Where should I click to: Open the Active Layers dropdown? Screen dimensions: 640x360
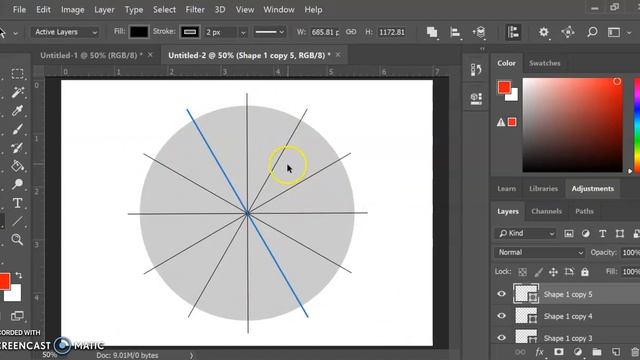[x=65, y=32]
